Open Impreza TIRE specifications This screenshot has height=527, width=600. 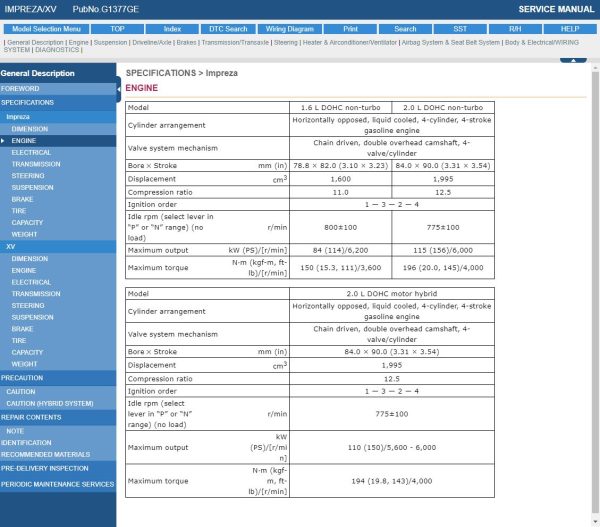[x=58, y=211]
